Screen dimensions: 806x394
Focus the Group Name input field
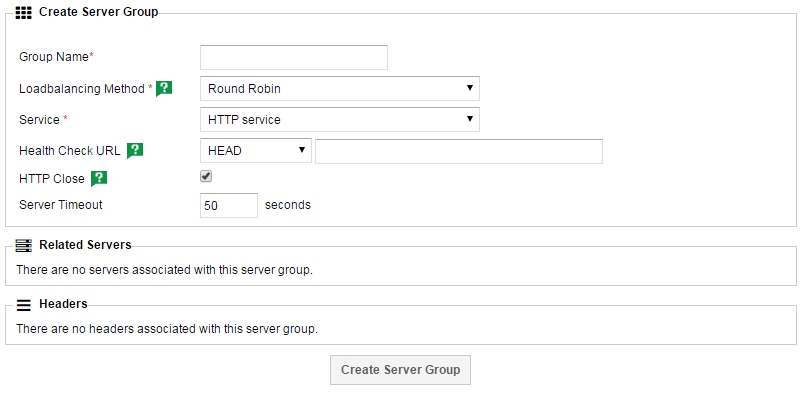[x=294, y=57]
